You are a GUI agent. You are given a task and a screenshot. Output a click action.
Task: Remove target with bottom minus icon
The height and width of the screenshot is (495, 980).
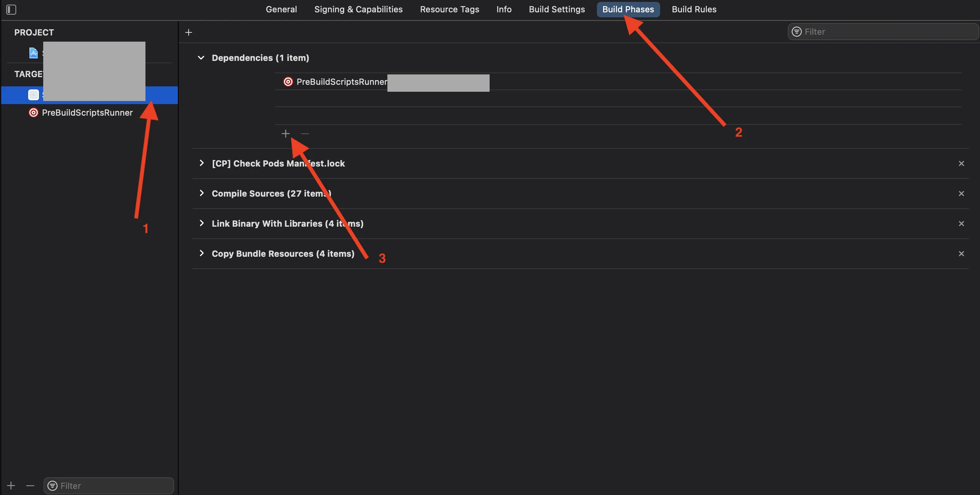point(30,486)
